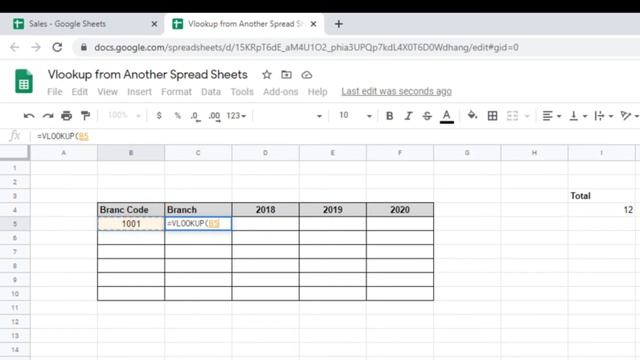Print the spreadsheet using printer icon
The height and width of the screenshot is (360, 640).
point(67,116)
